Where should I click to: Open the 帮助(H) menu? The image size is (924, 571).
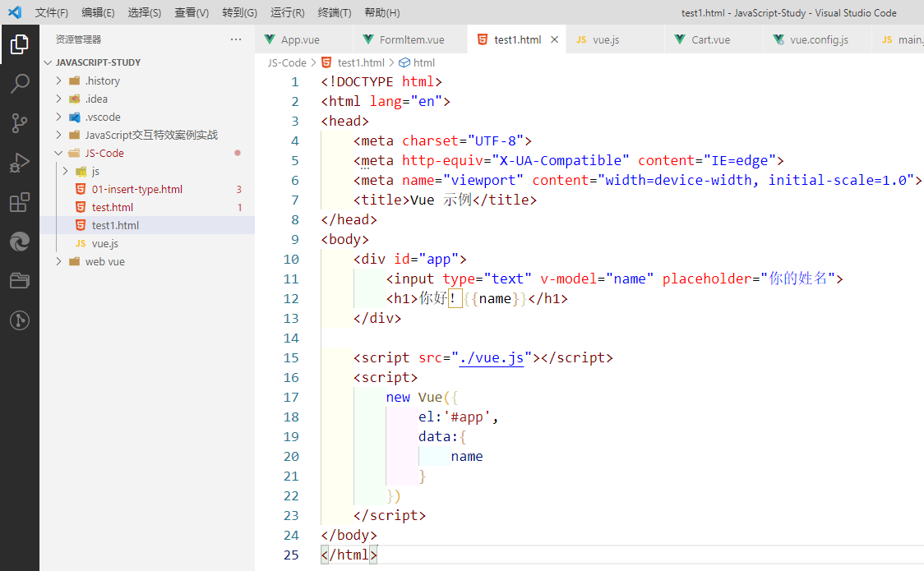coord(382,12)
